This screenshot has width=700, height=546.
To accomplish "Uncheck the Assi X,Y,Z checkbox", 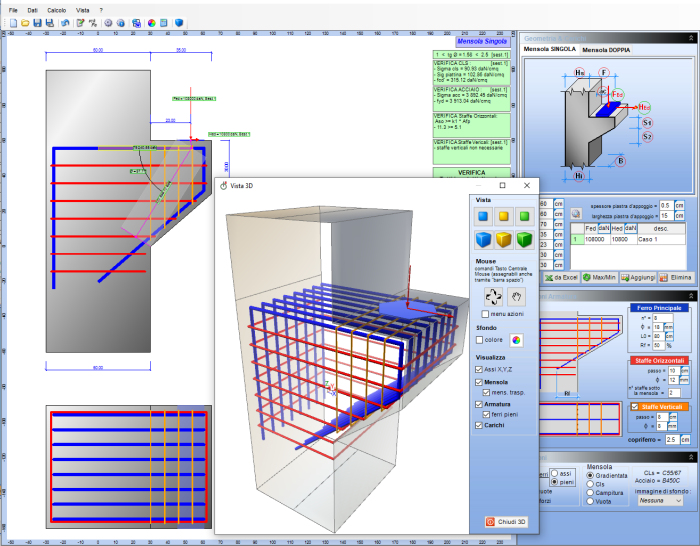I will (479, 369).
